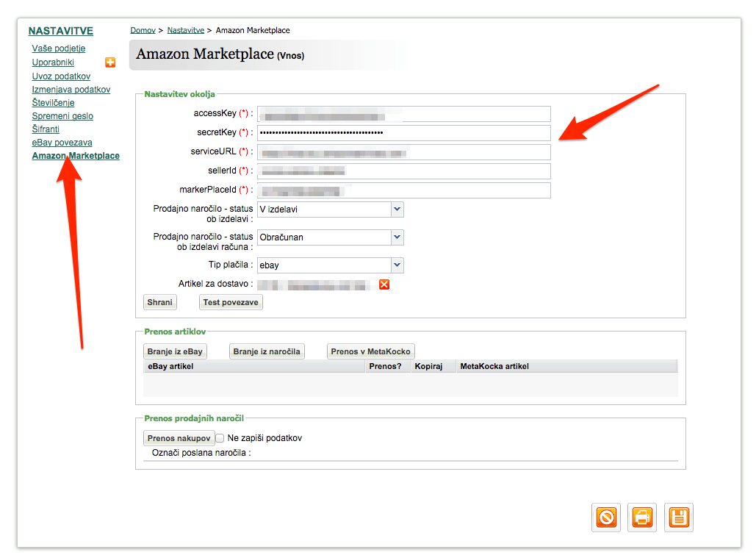Click into the secretKey field
The image size is (756, 555).
point(404,133)
